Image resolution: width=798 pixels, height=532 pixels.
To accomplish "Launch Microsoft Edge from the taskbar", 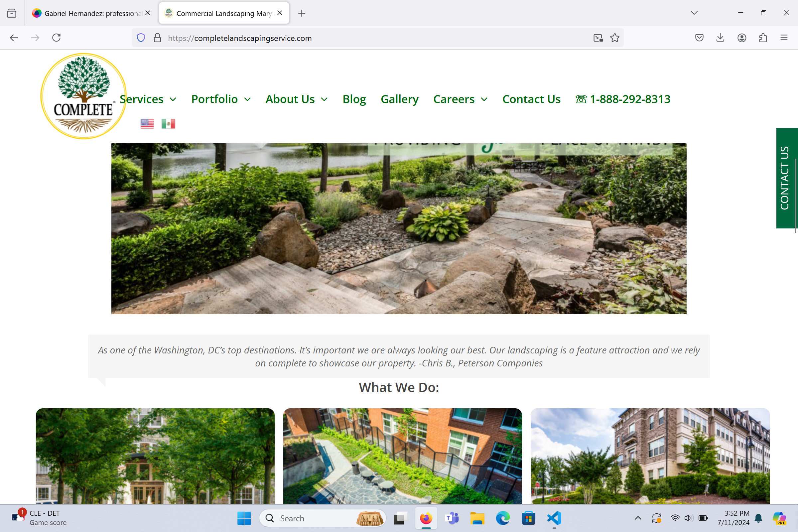I will 503,518.
